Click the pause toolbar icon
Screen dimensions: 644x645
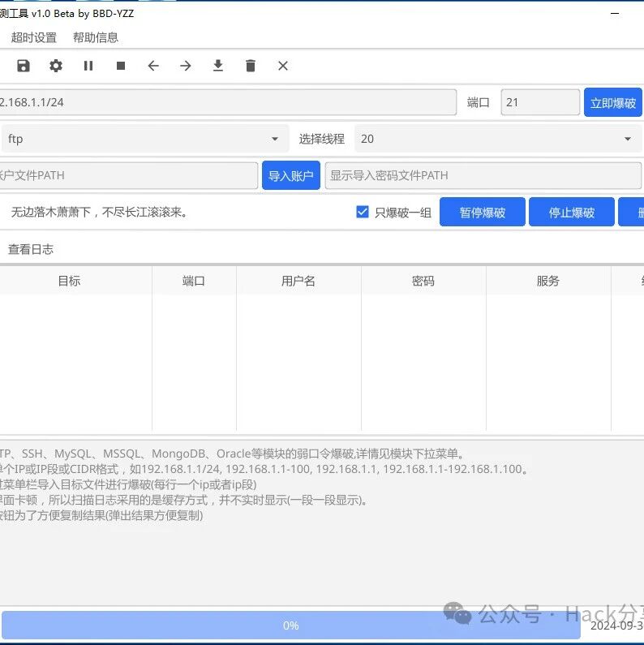click(88, 66)
